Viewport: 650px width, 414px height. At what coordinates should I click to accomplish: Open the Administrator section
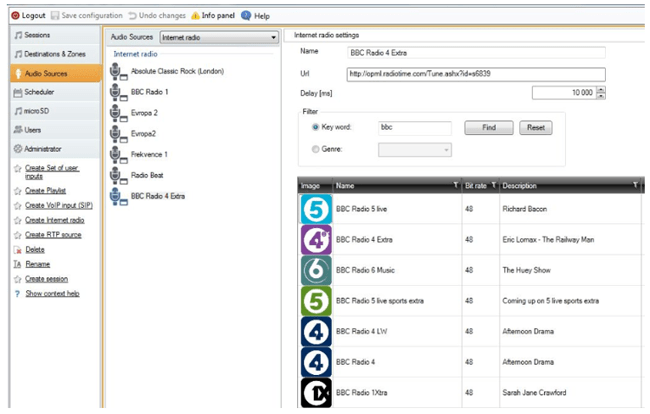tap(56, 149)
